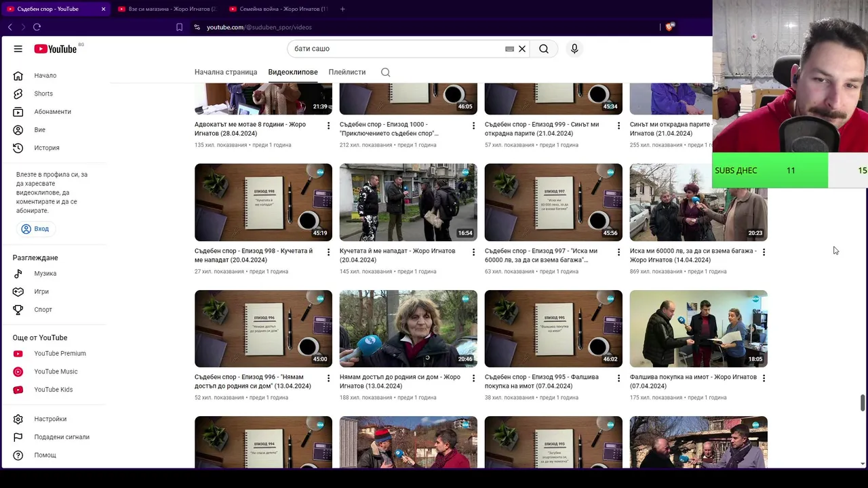Open the on-screen keyboard icon in search box
Viewport: 868px width, 488px height.
click(x=509, y=49)
